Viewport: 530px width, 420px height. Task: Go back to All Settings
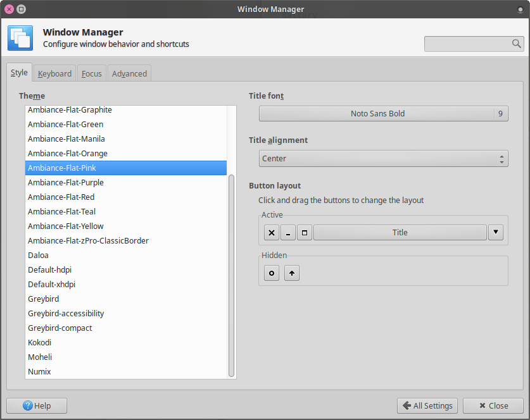(x=427, y=405)
